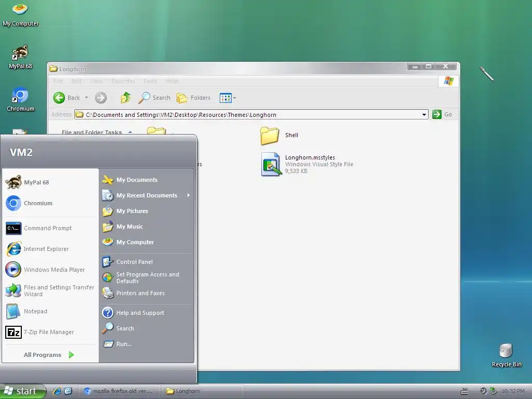Expand the address bar dropdown
The height and width of the screenshot is (399, 532).
click(x=424, y=115)
